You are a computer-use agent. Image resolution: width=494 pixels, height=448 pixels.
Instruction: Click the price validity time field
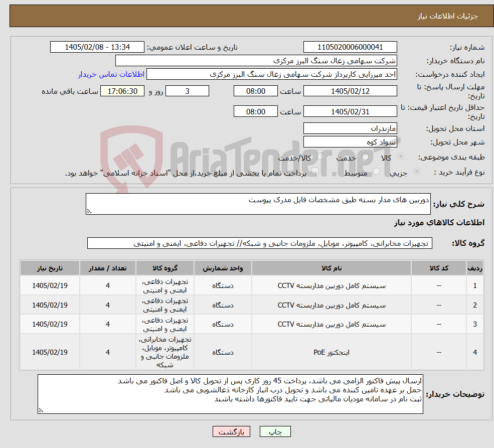[x=255, y=111]
